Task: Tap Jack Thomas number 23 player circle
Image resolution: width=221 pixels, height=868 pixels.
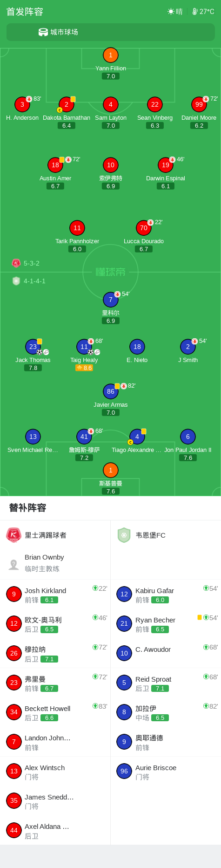Action: click(x=33, y=347)
